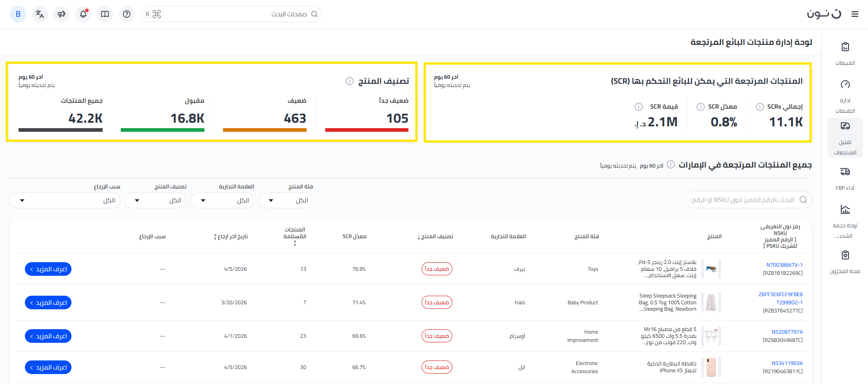Viewport: 868px width, 384px height.
Task: Open the سبب الإرجاع filter dropdown
Action: click(65, 201)
